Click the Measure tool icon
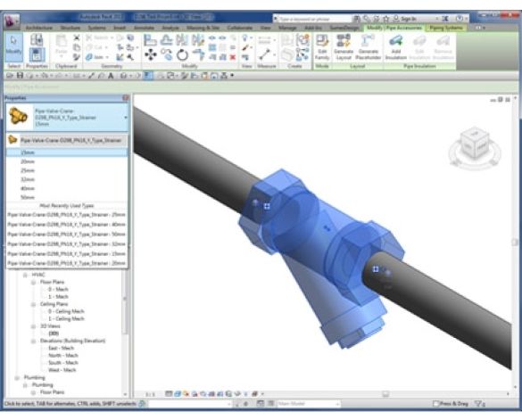The image size is (522, 420). [264, 54]
